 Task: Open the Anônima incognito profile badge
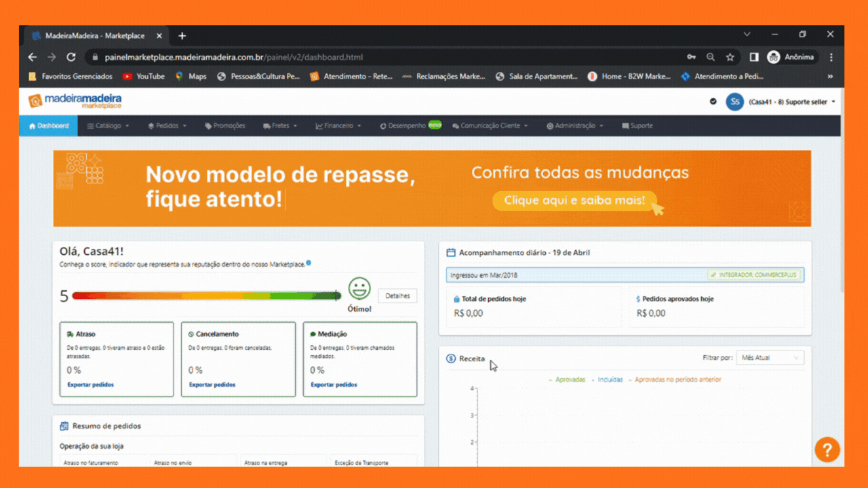[x=791, y=58]
